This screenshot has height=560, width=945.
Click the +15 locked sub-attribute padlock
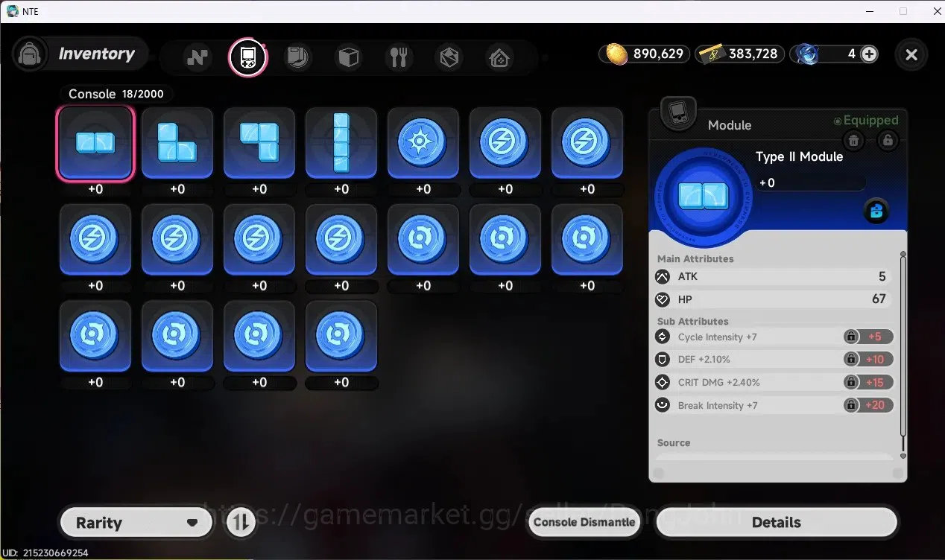pyautogui.click(x=850, y=383)
